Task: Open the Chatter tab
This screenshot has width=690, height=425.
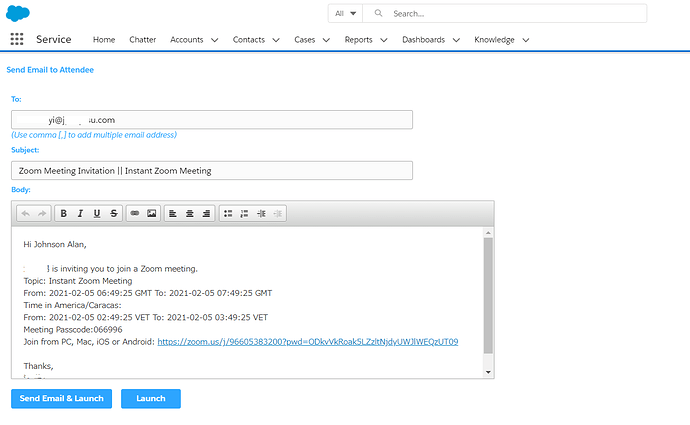Action: pyautogui.click(x=143, y=40)
